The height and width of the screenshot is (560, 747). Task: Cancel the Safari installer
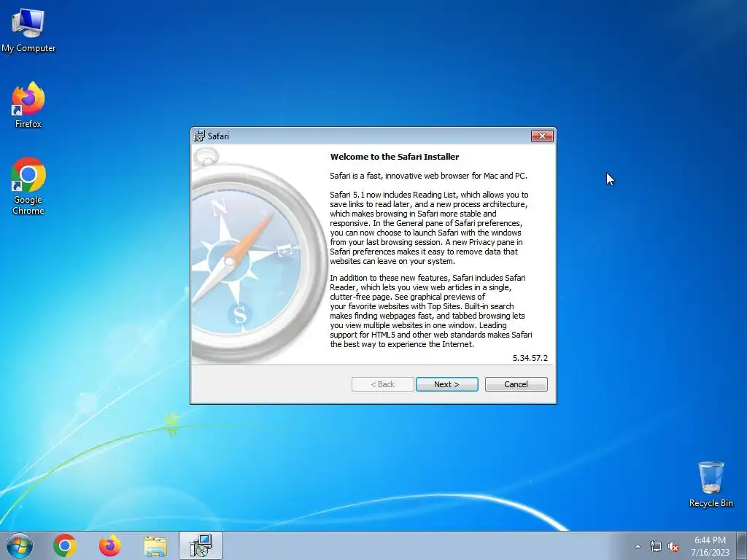pyautogui.click(x=516, y=384)
